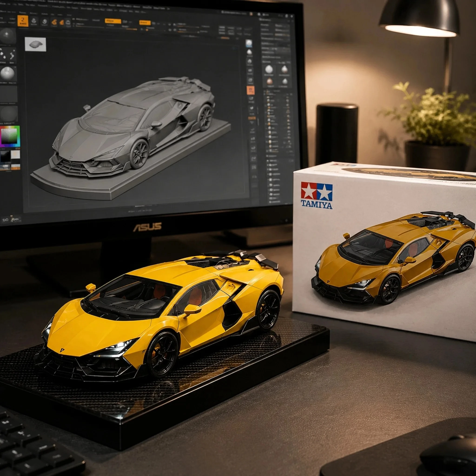The image size is (476, 476).
Task: Click inside the rainbow color picker square
Action: pos(10,136)
